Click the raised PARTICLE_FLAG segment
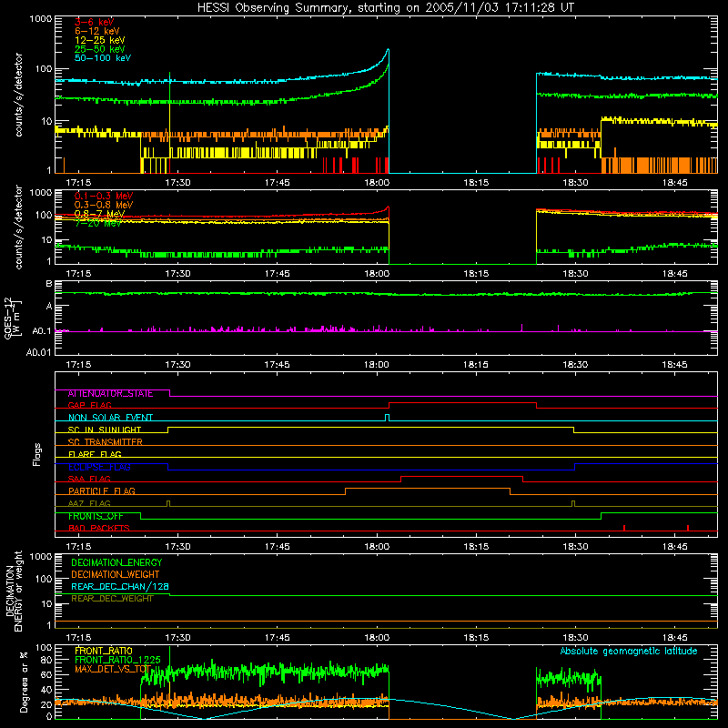The image size is (728, 728). (428, 489)
